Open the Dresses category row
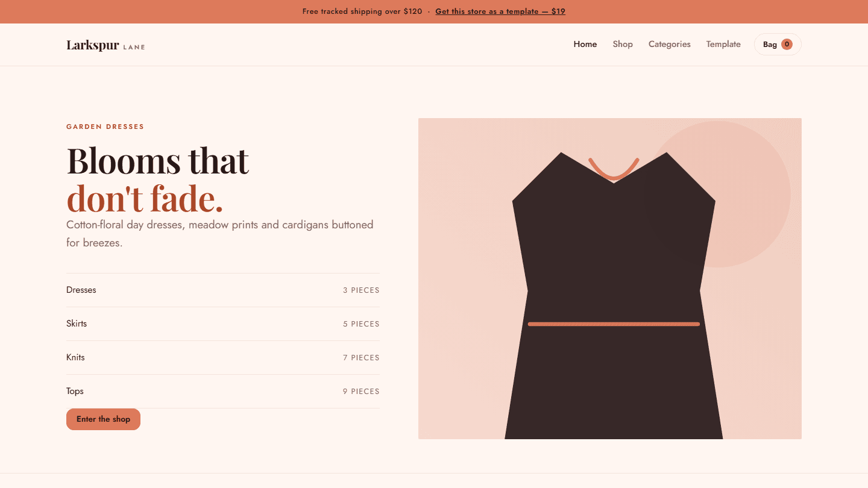The width and height of the screenshot is (868, 488). [223, 290]
